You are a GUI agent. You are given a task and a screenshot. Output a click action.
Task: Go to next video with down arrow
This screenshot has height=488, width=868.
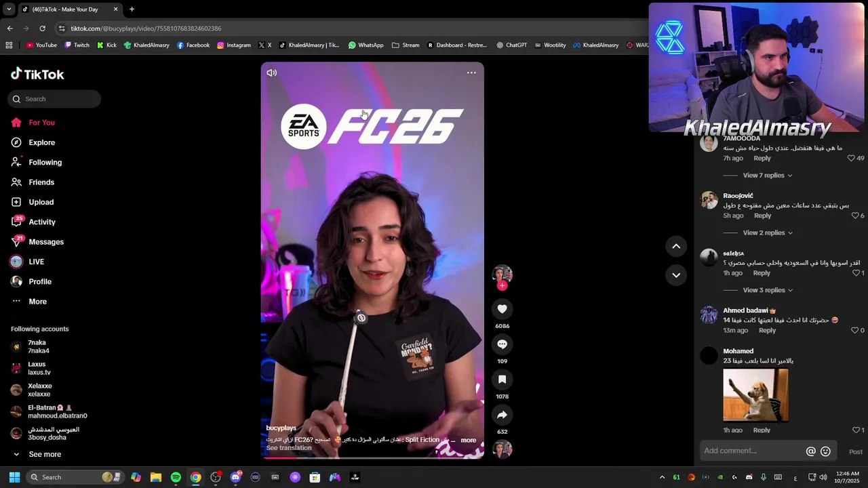tap(676, 274)
